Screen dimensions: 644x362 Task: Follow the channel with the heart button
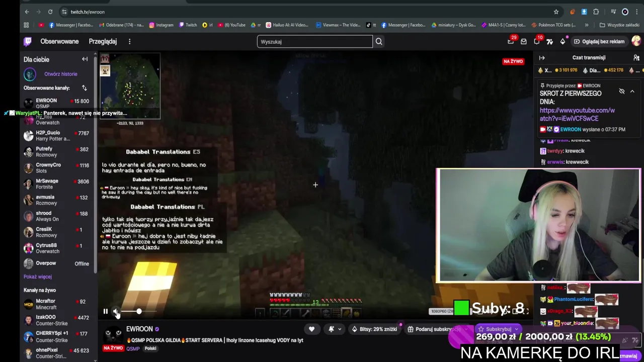pyautogui.click(x=311, y=329)
